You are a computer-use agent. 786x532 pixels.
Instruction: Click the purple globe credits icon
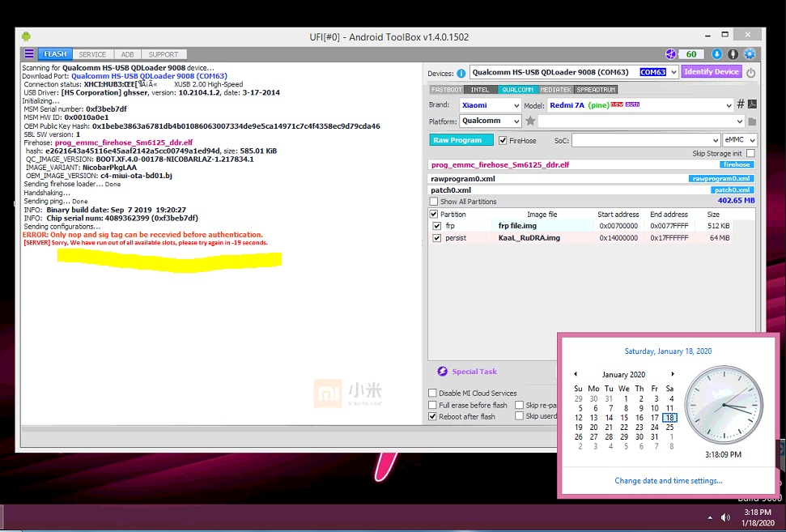pos(670,54)
